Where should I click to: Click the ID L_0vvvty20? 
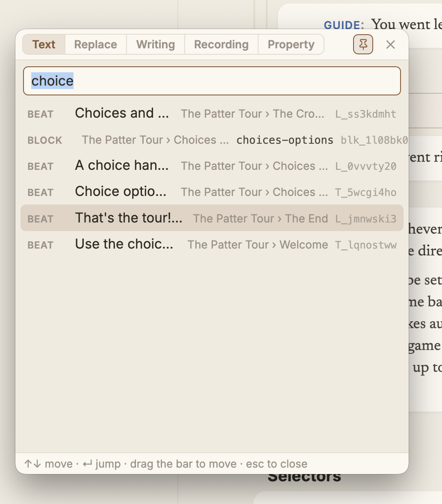[x=365, y=166]
